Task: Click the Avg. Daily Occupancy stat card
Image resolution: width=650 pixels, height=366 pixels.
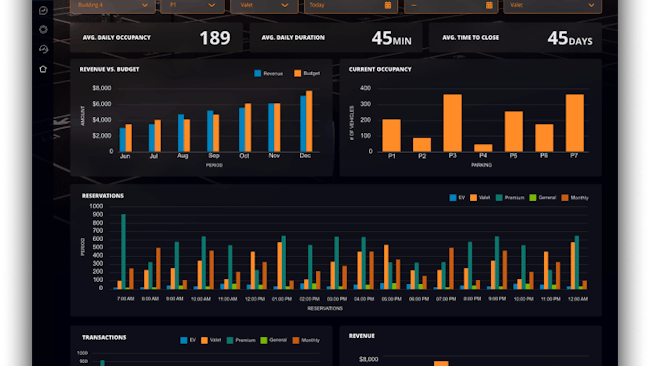Action: [x=156, y=38]
